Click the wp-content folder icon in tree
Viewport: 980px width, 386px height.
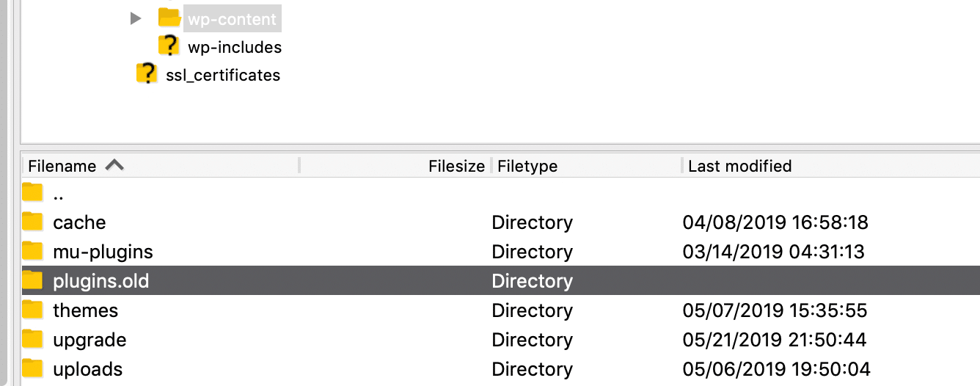click(x=169, y=18)
